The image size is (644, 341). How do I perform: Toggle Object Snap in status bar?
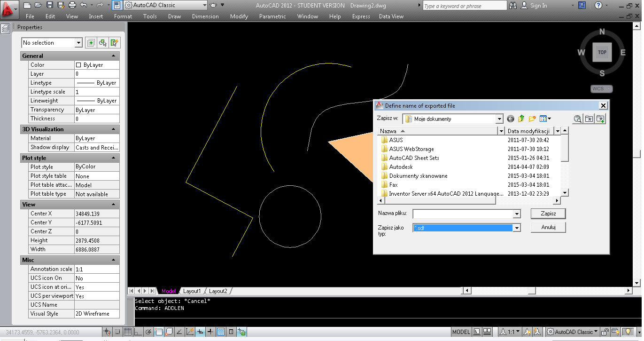[x=159, y=332]
